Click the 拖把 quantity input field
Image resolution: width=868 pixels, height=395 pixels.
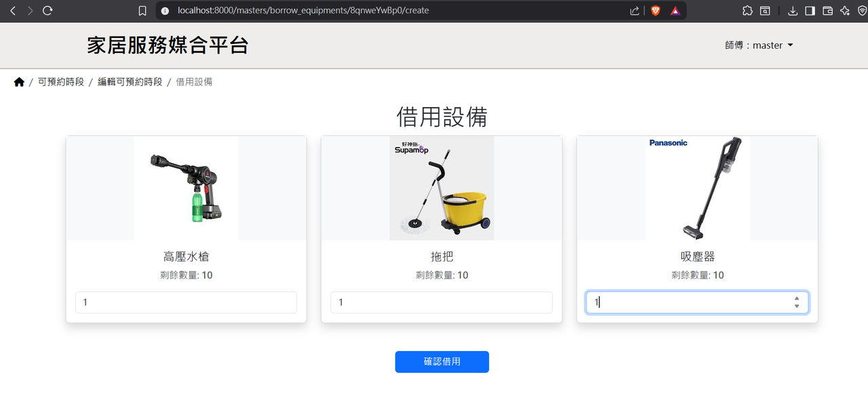tap(441, 302)
